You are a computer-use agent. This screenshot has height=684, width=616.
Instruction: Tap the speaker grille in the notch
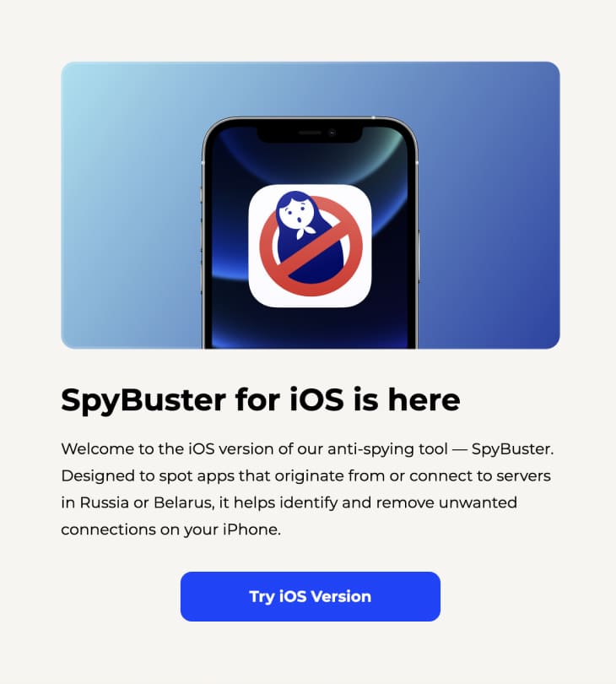[310, 133]
